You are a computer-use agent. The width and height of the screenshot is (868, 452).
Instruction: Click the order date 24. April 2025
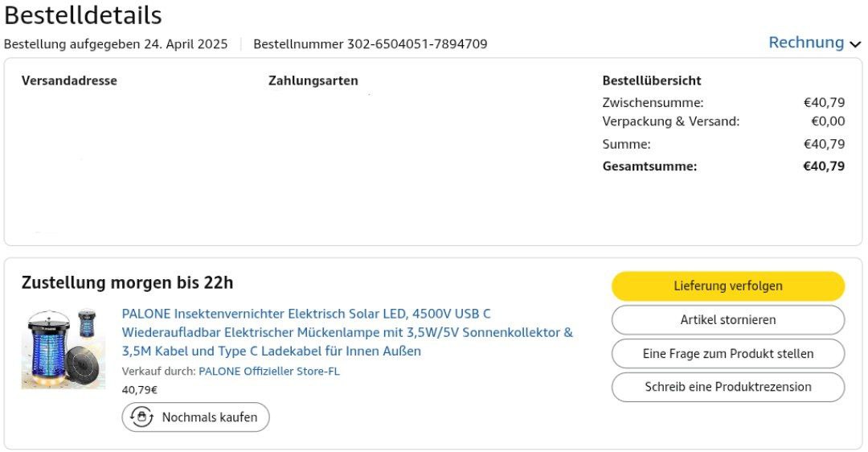[186, 44]
